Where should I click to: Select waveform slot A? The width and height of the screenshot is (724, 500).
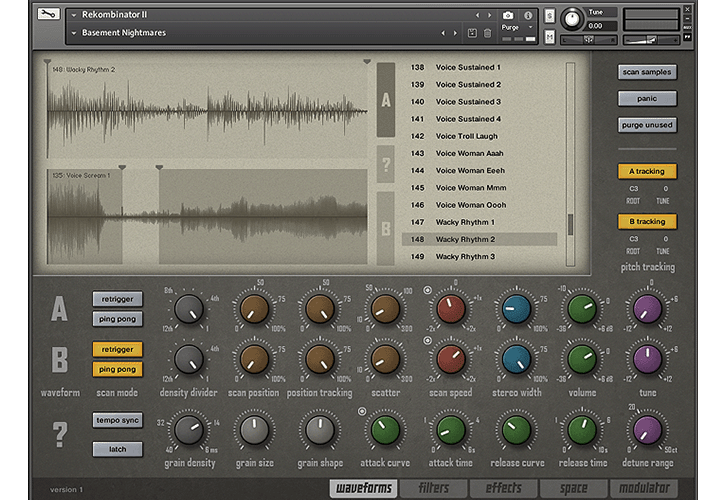tap(386, 100)
